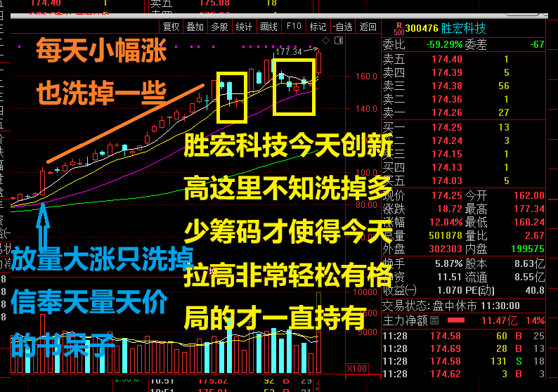
Task: Click the 委比 value -59.29%
Action: click(444, 44)
